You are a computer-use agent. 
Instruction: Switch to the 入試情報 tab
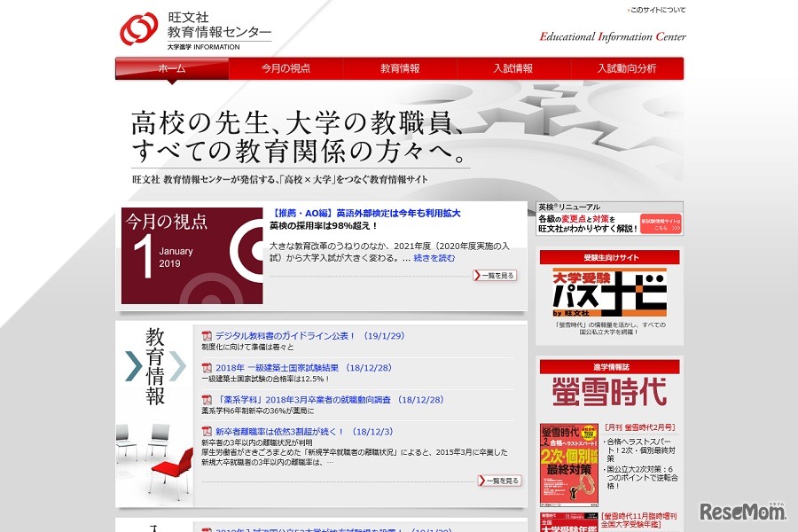pyautogui.click(x=514, y=66)
